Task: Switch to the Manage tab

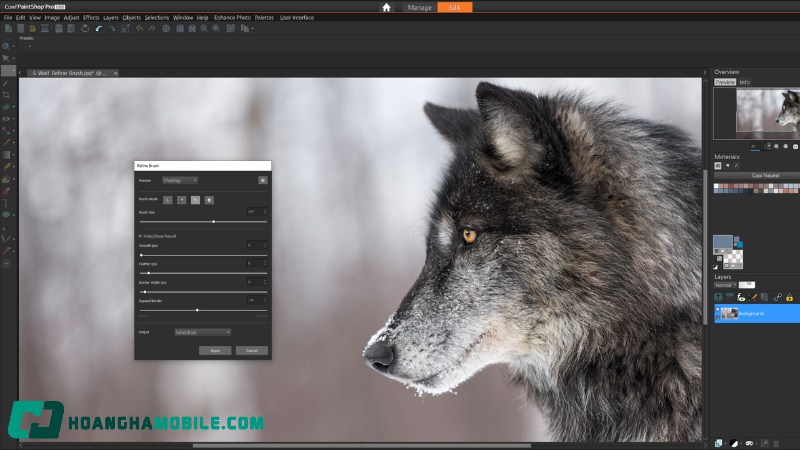Action: click(x=419, y=7)
